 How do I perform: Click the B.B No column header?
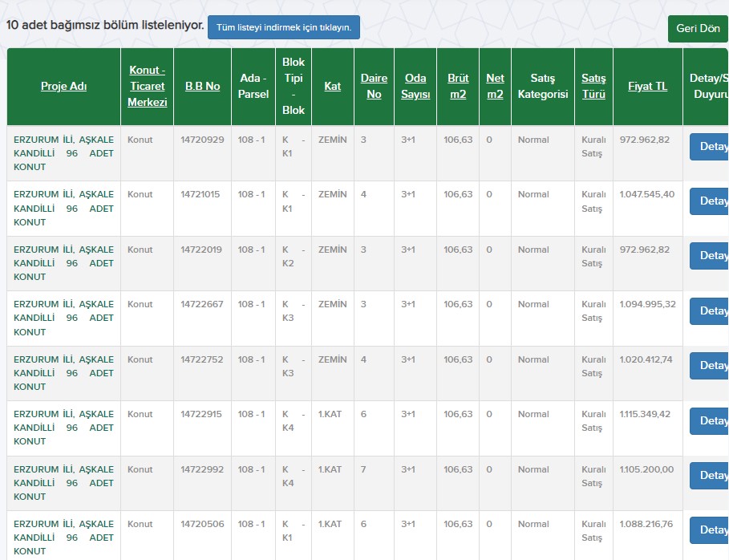(x=202, y=87)
